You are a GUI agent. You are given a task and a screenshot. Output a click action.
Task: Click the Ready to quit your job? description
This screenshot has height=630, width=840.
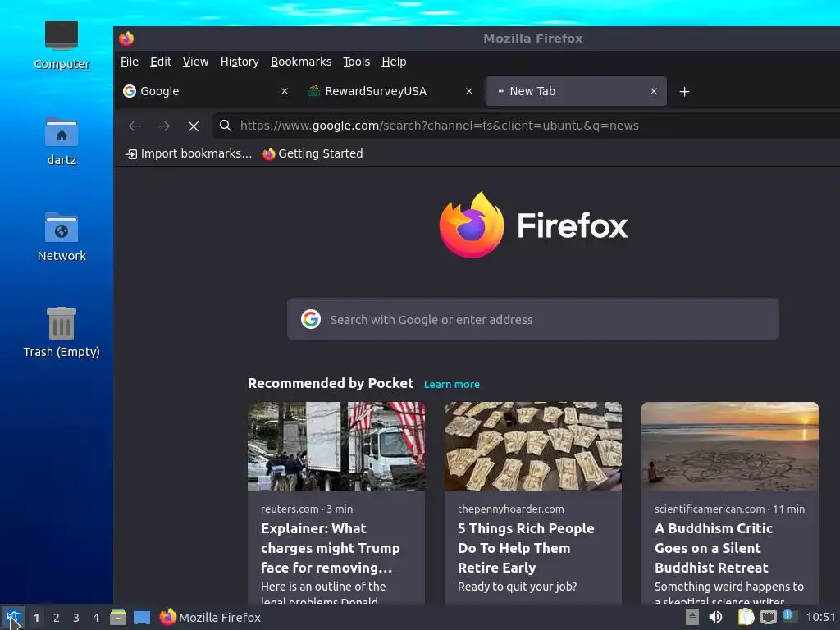tap(517, 587)
